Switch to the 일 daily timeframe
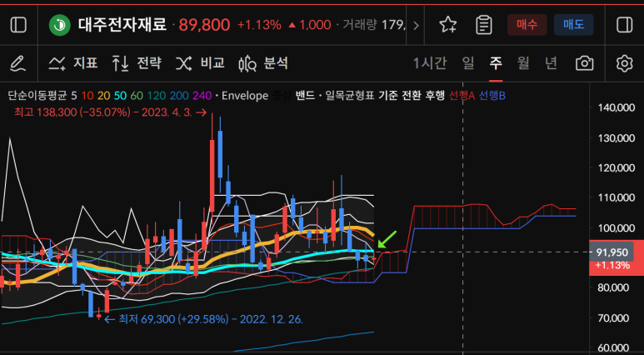 tap(468, 63)
